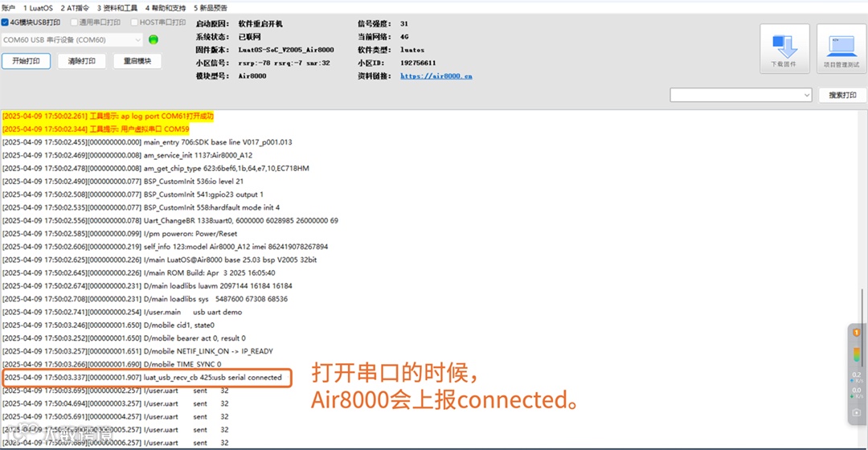The image size is (868, 450).
Task: Click the 软件类型 value luatos
Action: [412, 50]
